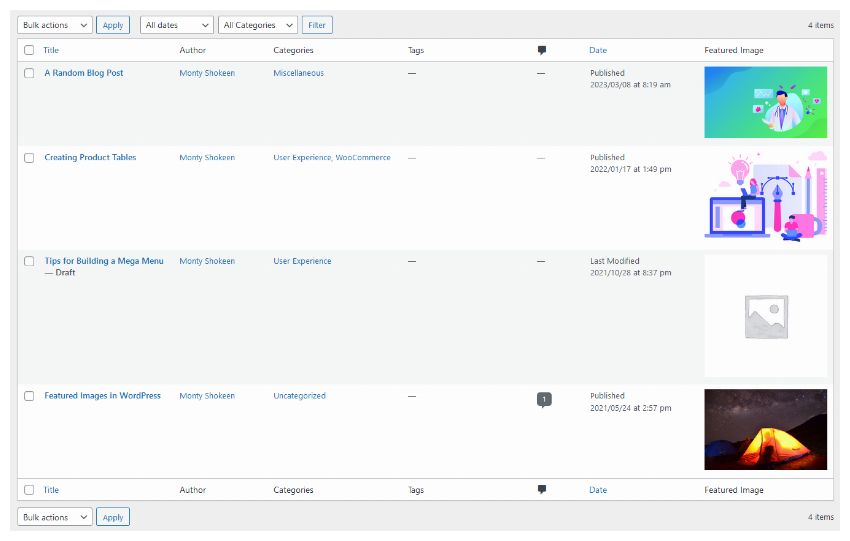The width and height of the screenshot is (850, 541).
Task: Click the top Apply button
Action: [x=113, y=25]
